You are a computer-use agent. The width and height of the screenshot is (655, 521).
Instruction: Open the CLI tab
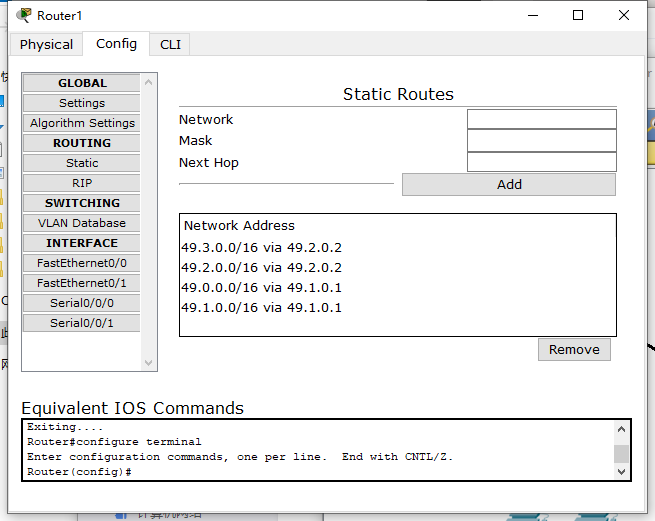click(x=170, y=44)
